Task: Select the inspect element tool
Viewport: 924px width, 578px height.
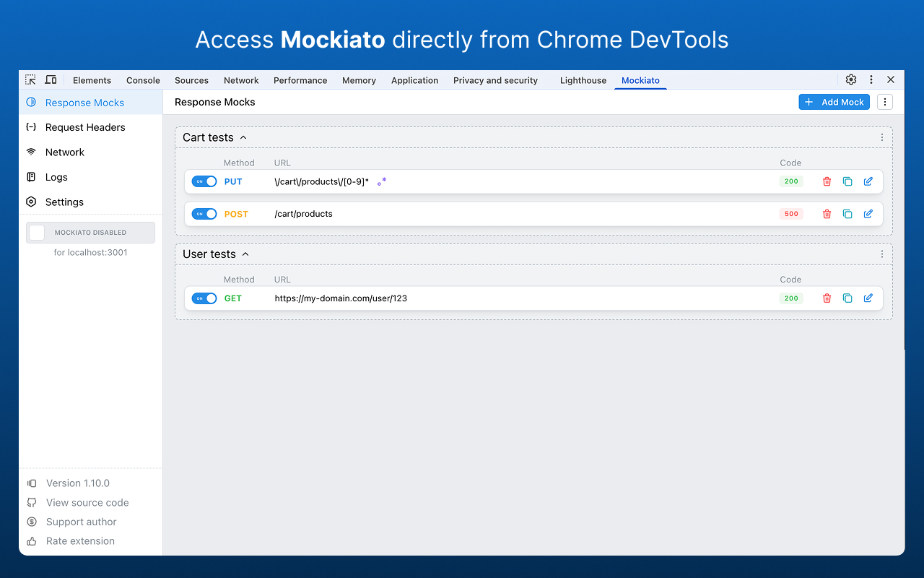Action: [x=30, y=79]
